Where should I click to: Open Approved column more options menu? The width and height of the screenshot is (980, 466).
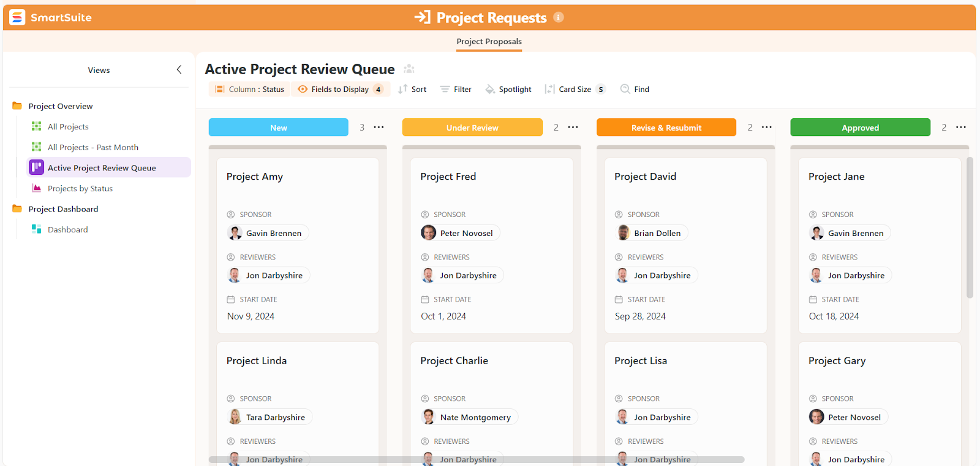961,128
